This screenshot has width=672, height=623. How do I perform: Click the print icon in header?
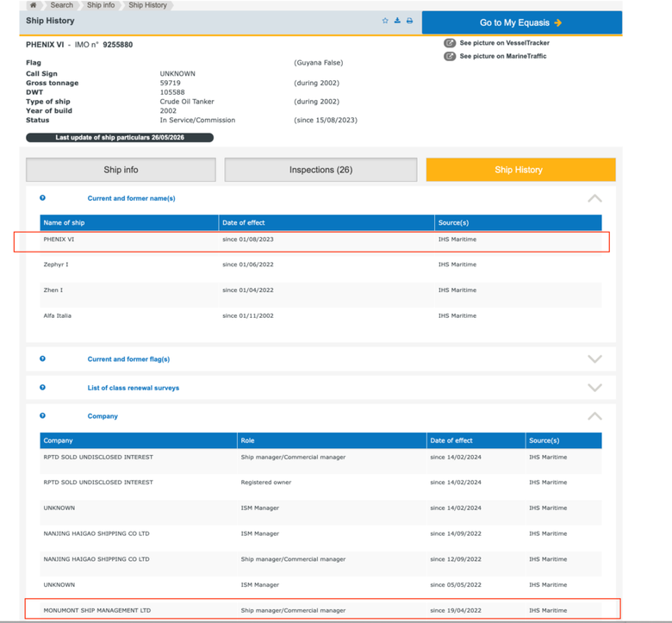tap(410, 21)
